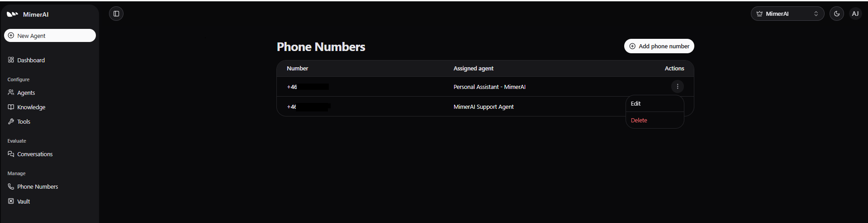Select Phone Numbers in sidebar
The width and height of the screenshot is (868, 223).
tap(38, 186)
